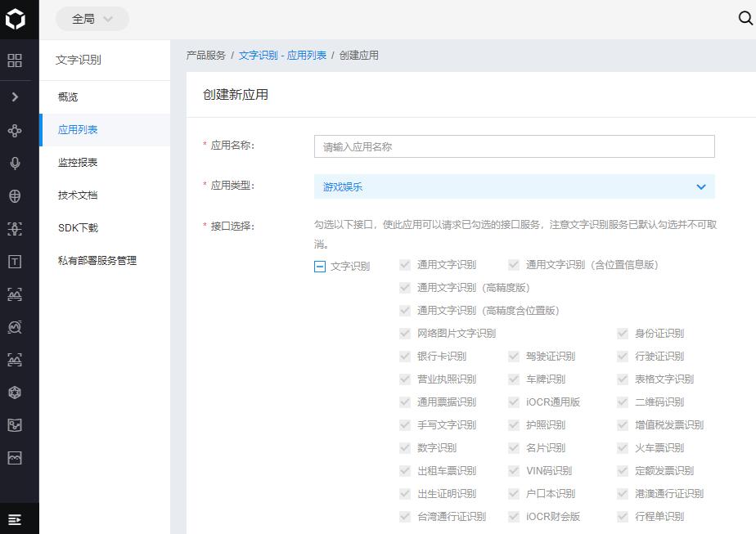Click the blue down-arrow in the 应用类型 field
Image resolution: width=756 pixels, height=534 pixels.
(x=701, y=187)
